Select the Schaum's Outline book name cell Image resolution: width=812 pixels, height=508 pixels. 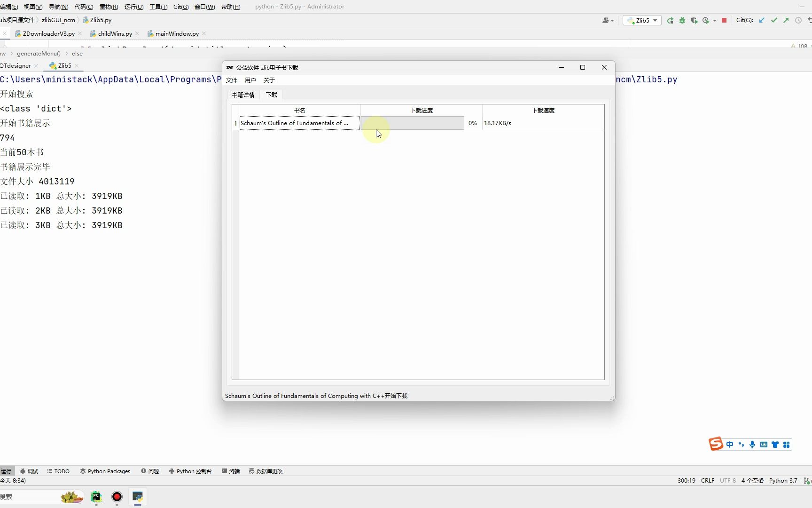coord(300,123)
